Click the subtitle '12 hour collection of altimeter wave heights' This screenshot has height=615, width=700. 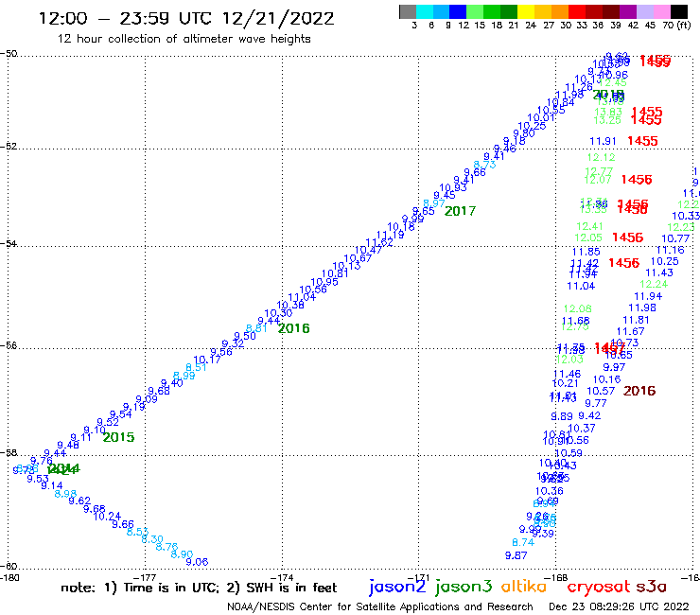(184, 39)
